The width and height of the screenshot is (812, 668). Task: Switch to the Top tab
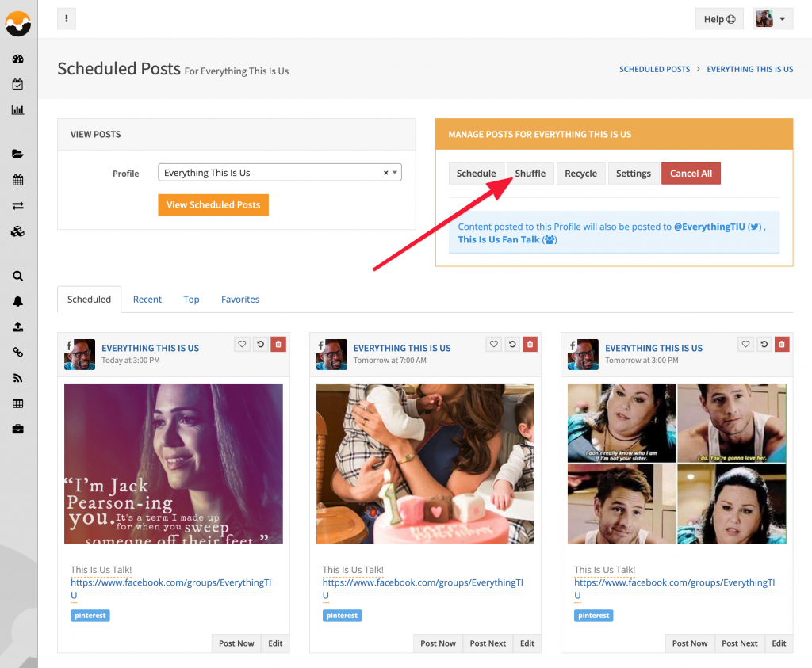click(x=191, y=299)
